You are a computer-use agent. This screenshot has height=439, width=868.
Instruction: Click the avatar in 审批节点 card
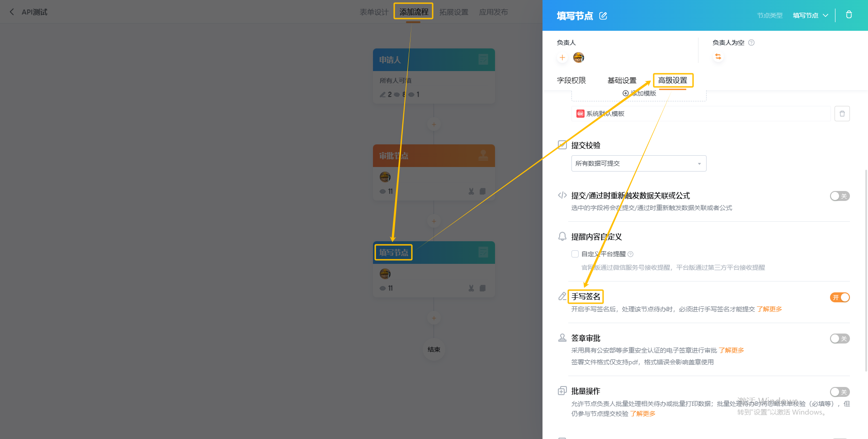pos(385,177)
